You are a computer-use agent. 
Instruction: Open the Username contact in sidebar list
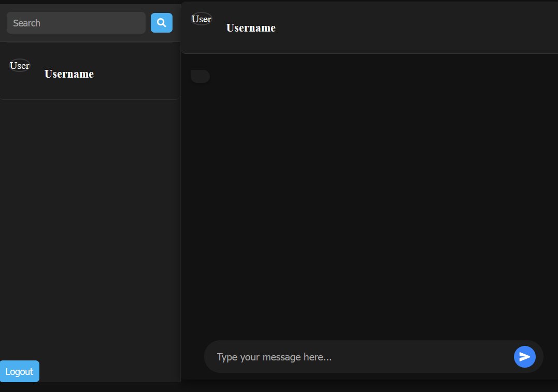click(90, 71)
